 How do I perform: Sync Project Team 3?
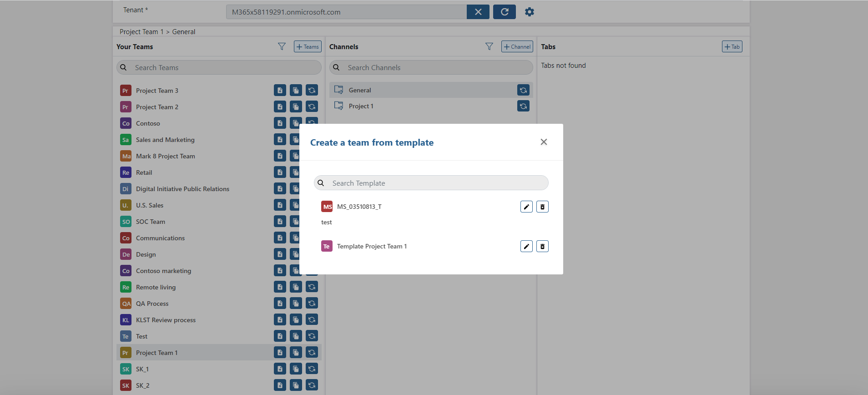tap(312, 90)
